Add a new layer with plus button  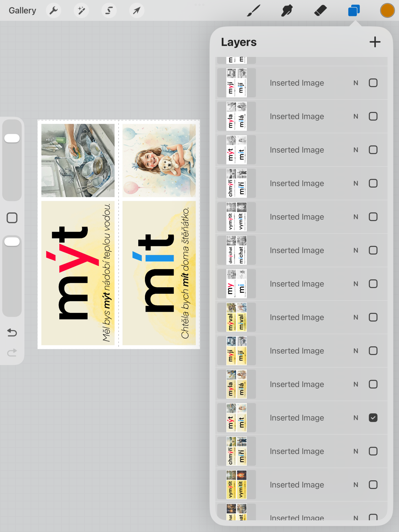(x=375, y=42)
